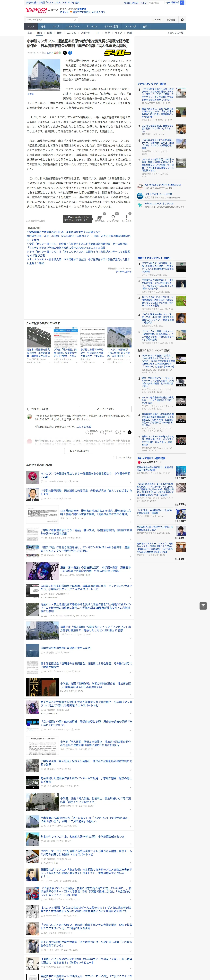Open the 科学 category
This screenshot has height=980, width=210.
tap(107, 33)
